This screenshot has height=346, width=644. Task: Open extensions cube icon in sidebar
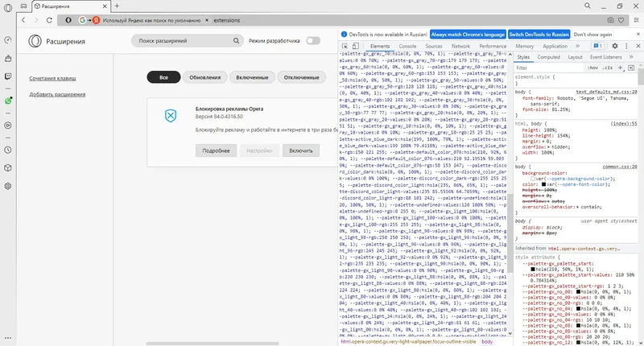[x=8, y=168]
